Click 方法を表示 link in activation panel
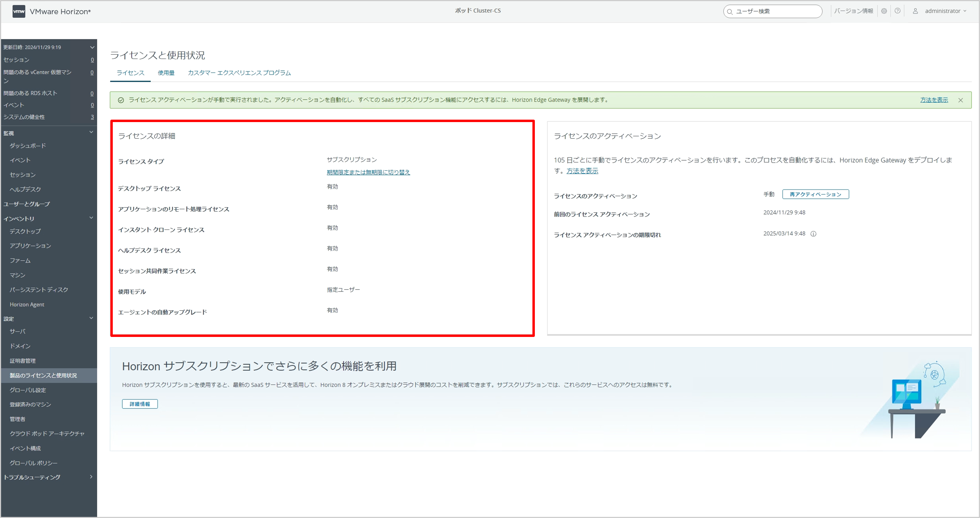The width and height of the screenshot is (980, 518). point(582,171)
